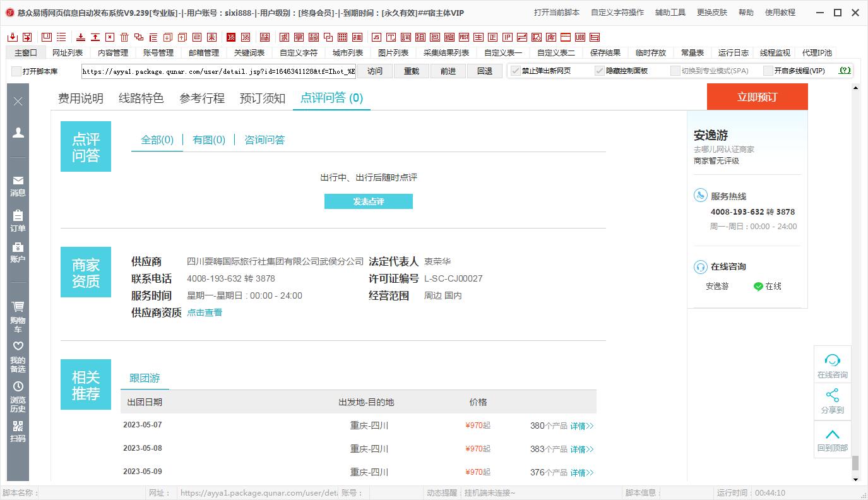Open 消息 messages in left sidebar
The width and height of the screenshot is (868, 500).
tap(18, 186)
